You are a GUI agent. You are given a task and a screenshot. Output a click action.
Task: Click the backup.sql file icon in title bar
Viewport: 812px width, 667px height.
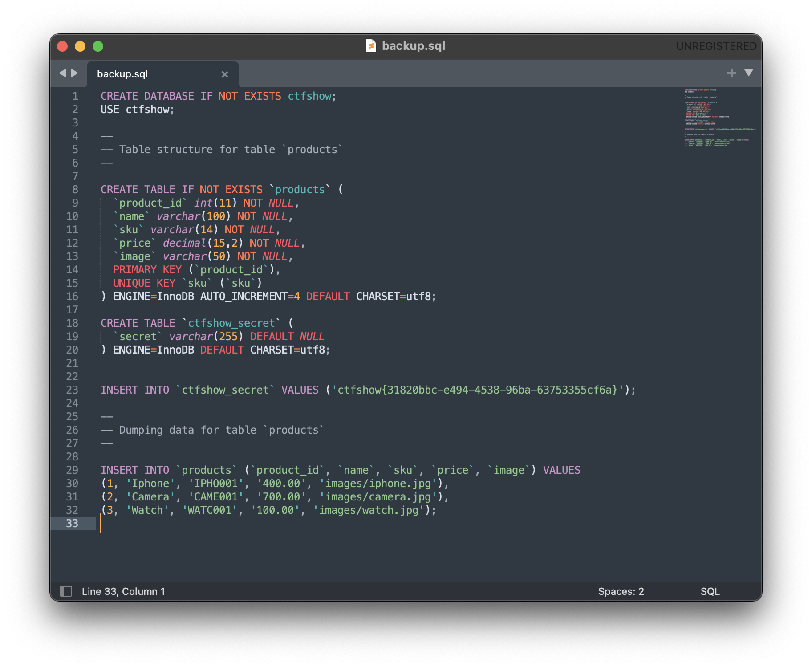tap(371, 46)
